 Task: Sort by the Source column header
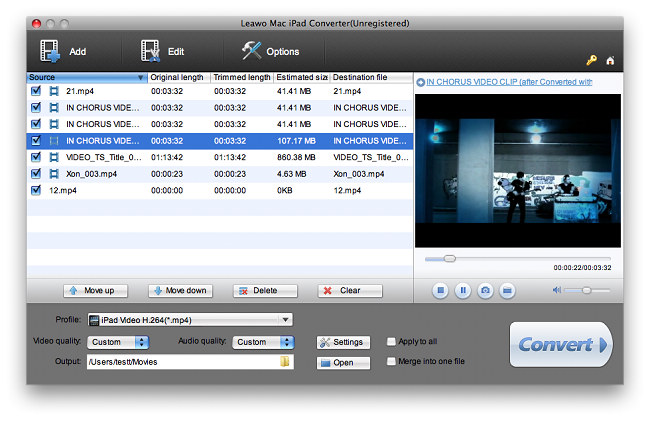87,77
